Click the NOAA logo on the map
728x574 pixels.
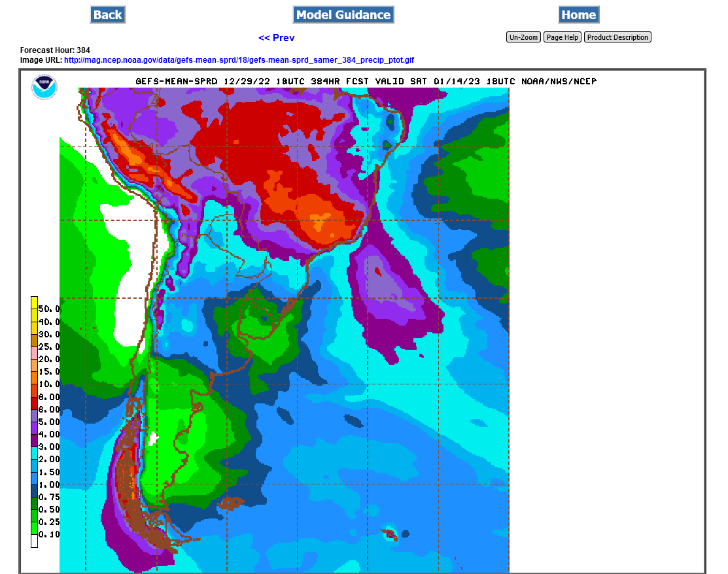click(44, 86)
